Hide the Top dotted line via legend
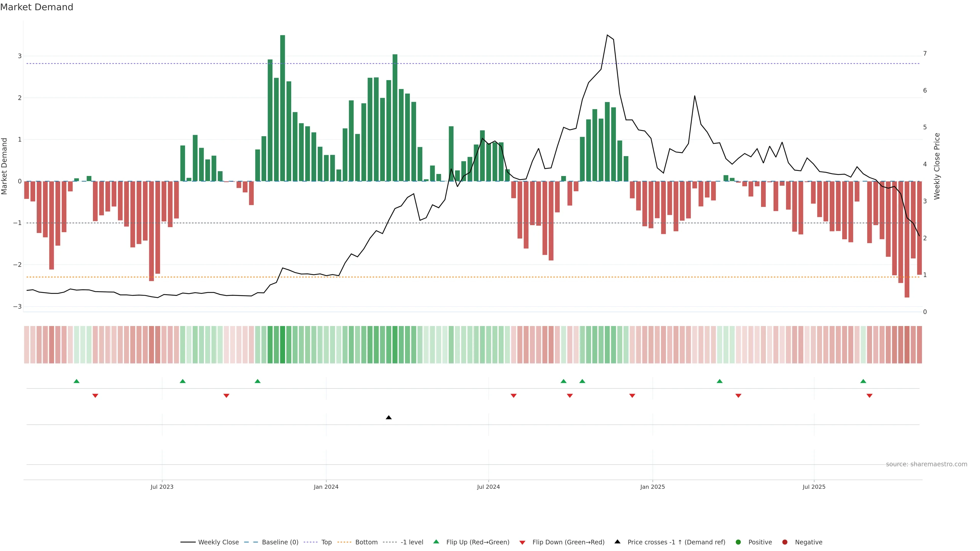The width and height of the screenshot is (980, 551). (326, 542)
